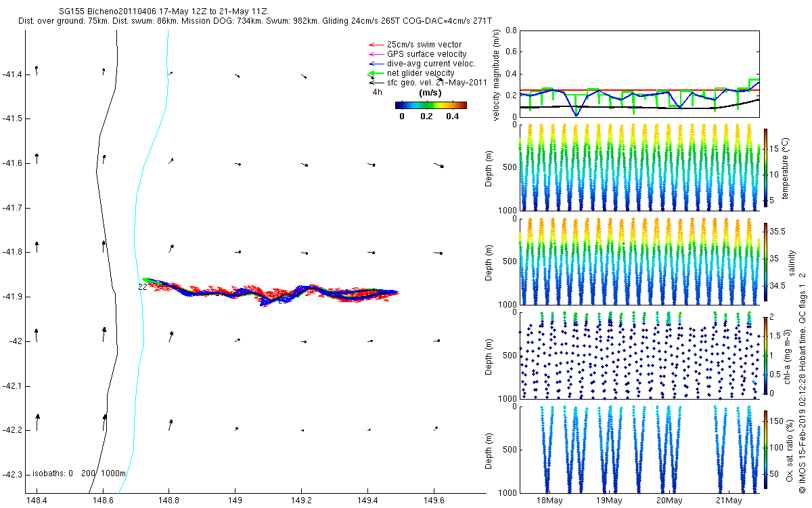Click the 20May date tick label

[x=669, y=501]
